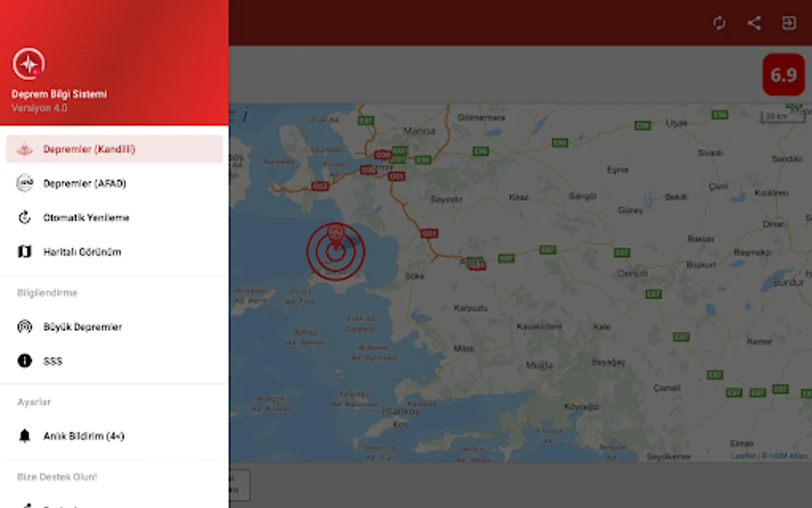Click the refresh icon in top bar
The image size is (812, 508).
pos(719,23)
